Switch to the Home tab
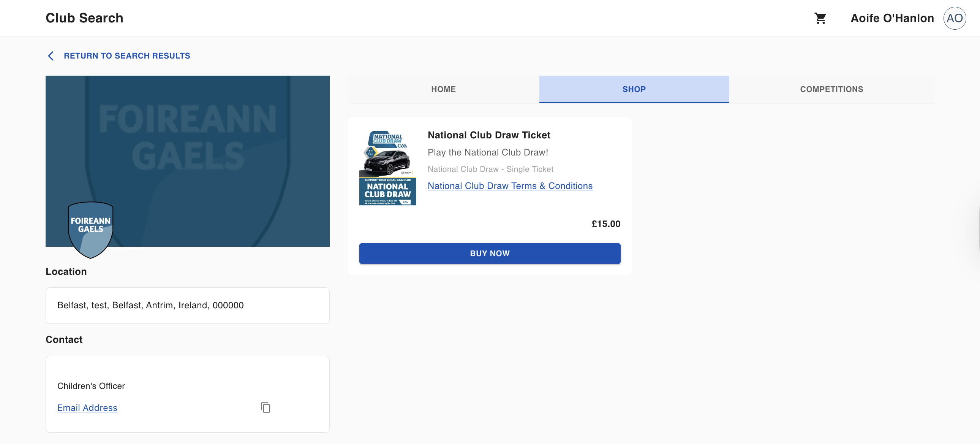The width and height of the screenshot is (980, 444). click(x=443, y=89)
